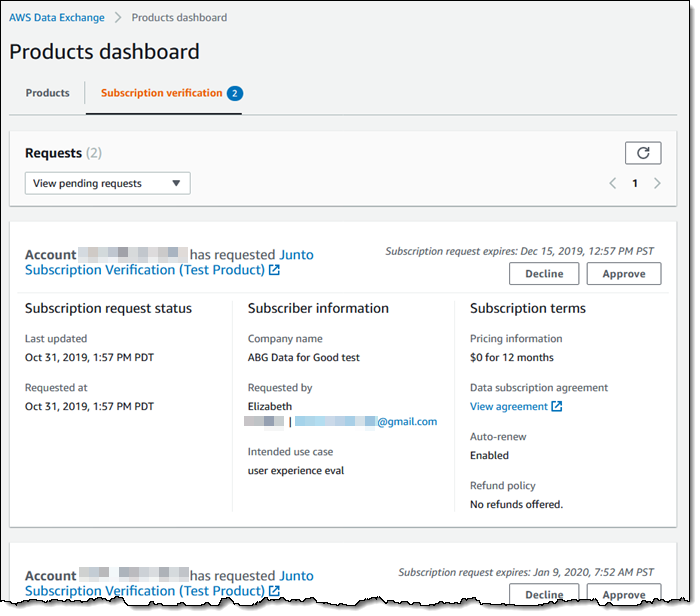The height and width of the screenshot is (616, 700).
Task: Switch to the Products tab
Action: (48, 94)
